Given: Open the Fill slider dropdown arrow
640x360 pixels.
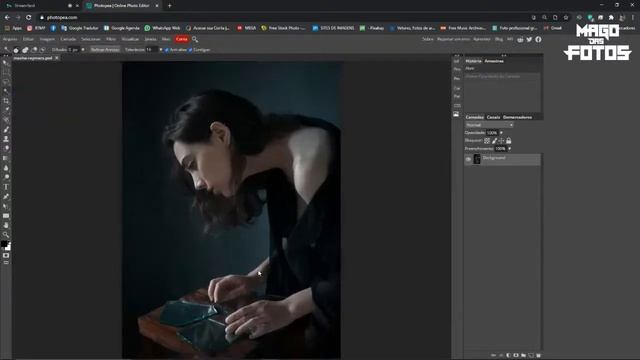Looking at the screenshot, I should coord(509,149).
